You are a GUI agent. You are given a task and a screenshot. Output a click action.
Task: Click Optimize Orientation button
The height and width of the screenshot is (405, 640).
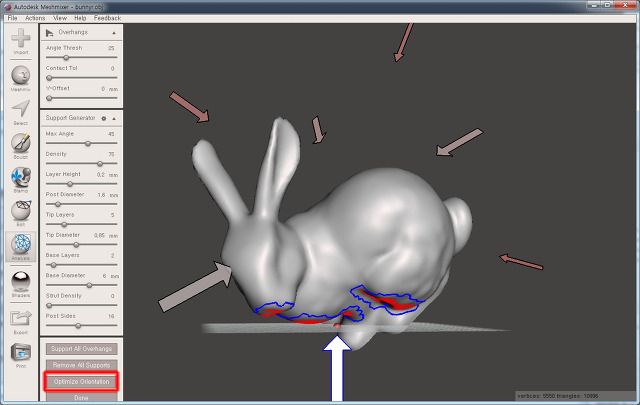(x=82, y=381)
